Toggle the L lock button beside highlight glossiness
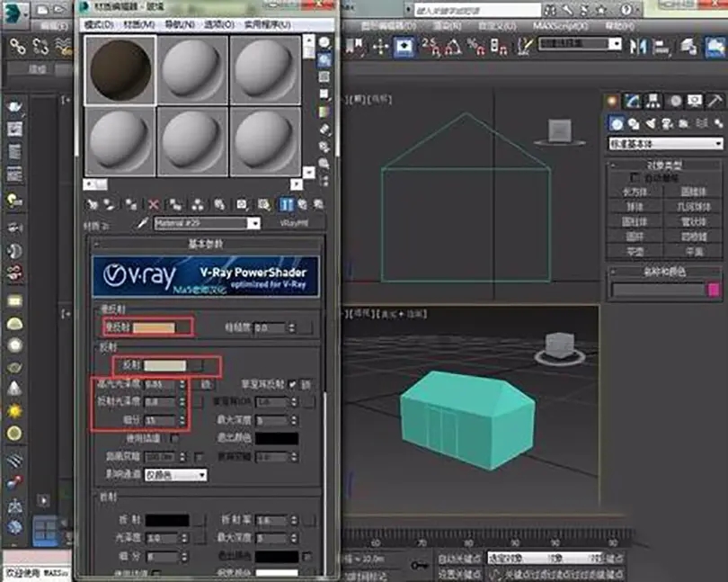Screen dimensions: 728x582 [x=205, y=384]
